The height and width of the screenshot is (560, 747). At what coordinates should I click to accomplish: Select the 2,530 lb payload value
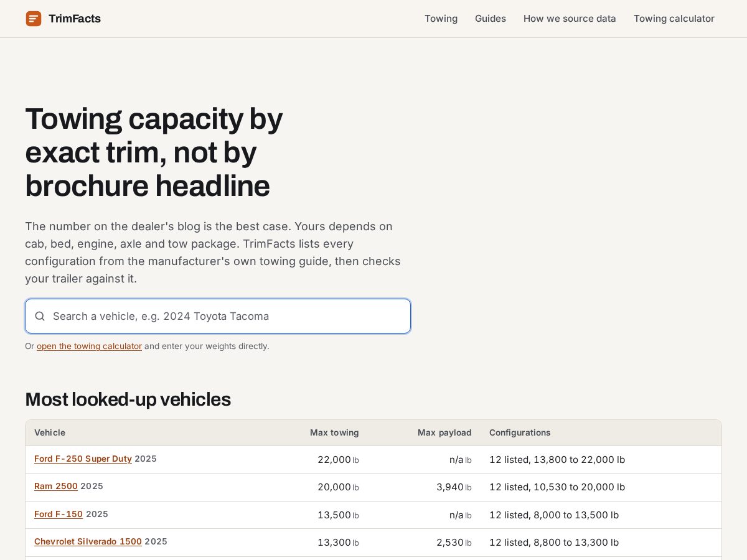coord(454,543)
